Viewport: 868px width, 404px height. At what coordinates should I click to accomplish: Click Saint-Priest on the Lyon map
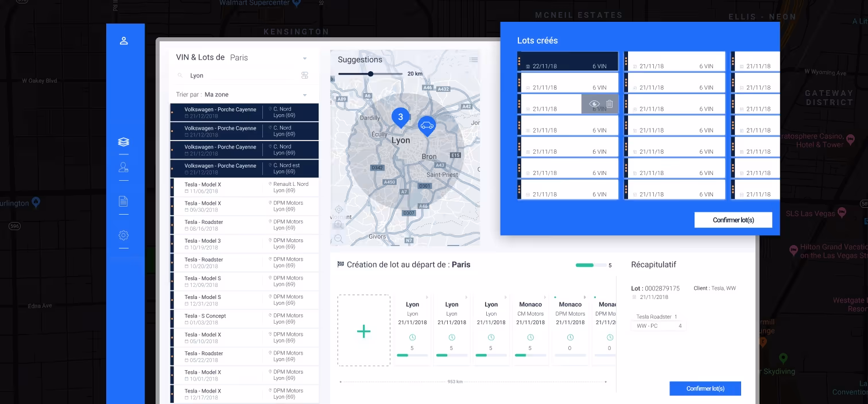click(x=441, y=174)
